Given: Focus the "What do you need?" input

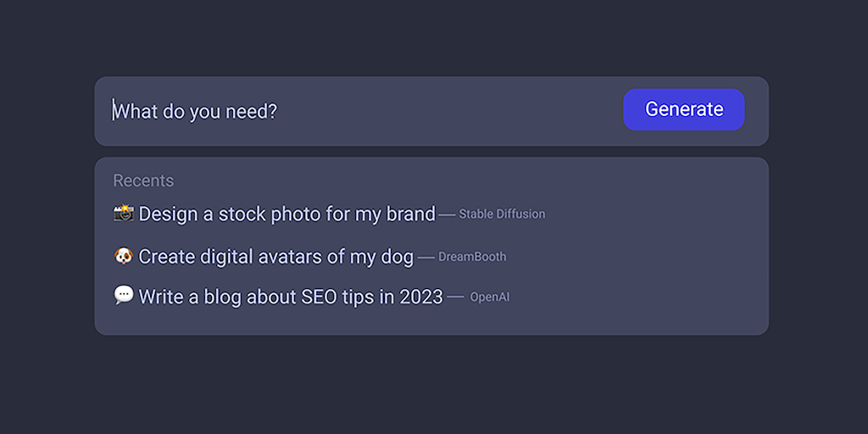Looking at the screenshot, I should (x=339, y=111).
